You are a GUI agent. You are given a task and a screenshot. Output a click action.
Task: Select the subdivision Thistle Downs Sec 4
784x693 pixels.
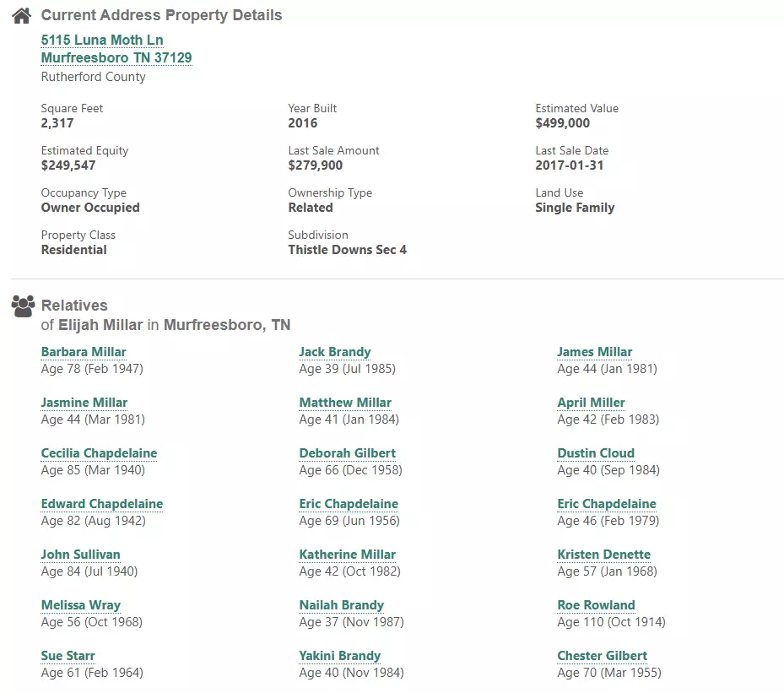coord(348,250)
